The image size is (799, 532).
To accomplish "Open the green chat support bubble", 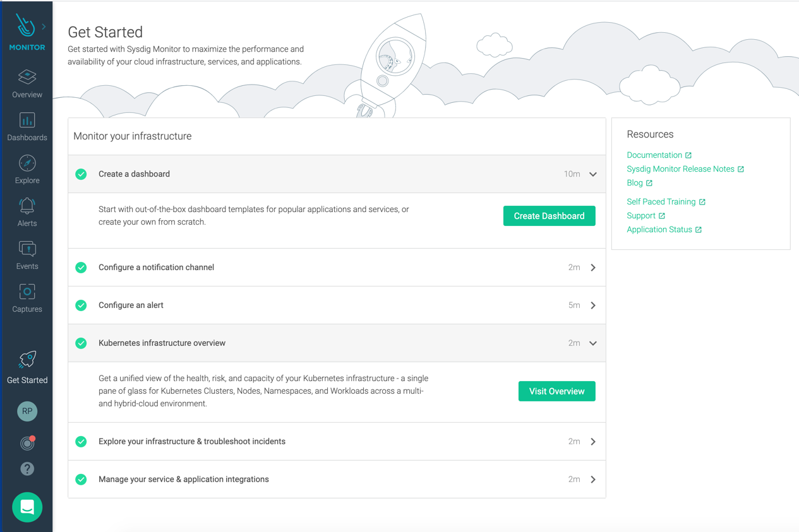I will [27, 507].
